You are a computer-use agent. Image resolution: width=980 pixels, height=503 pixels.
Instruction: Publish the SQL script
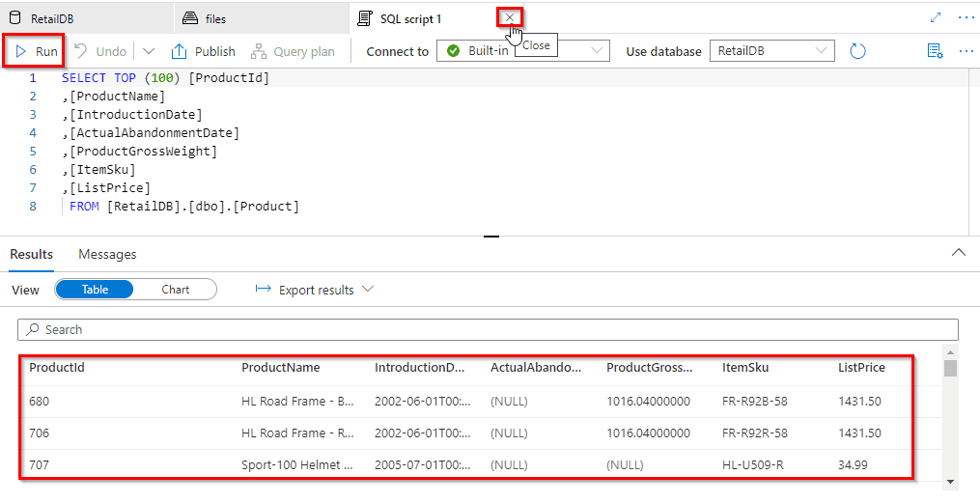(204, 51)
